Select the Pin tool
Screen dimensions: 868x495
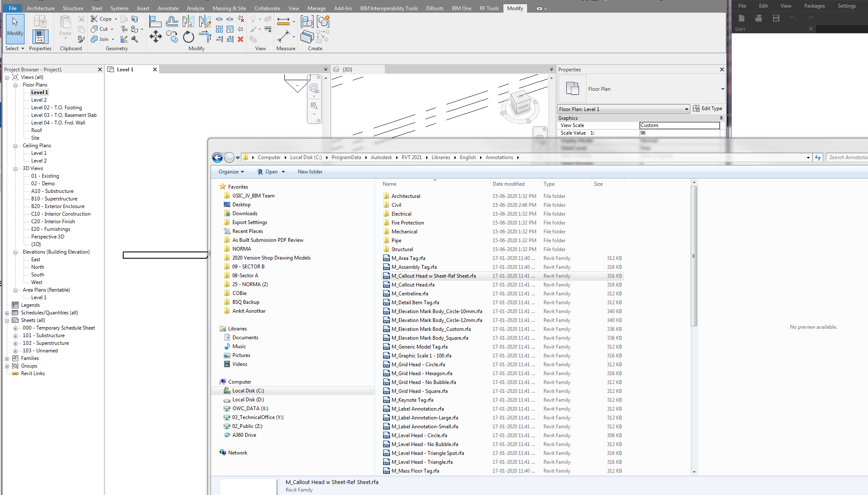(241, 29)
